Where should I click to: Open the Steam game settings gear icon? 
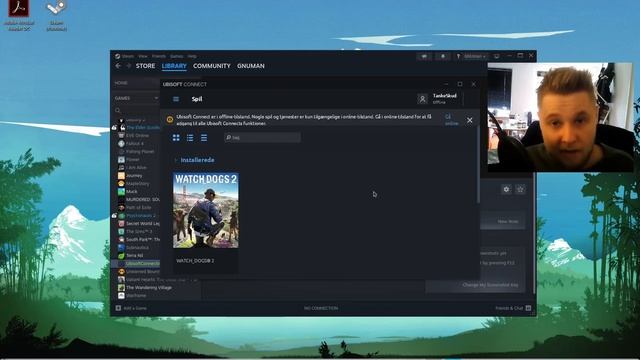click(506, 189)
